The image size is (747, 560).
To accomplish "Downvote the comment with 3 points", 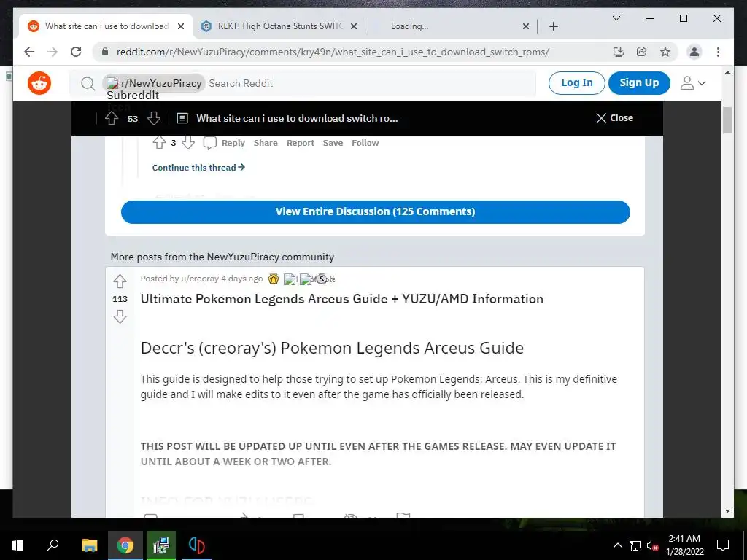I will point(188,142).
